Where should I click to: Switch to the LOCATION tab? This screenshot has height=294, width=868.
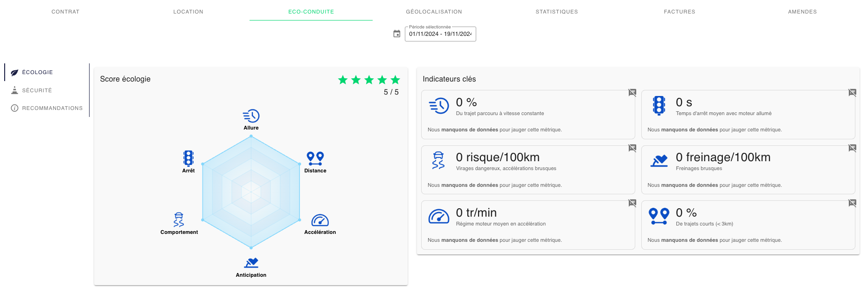[188, 12]
